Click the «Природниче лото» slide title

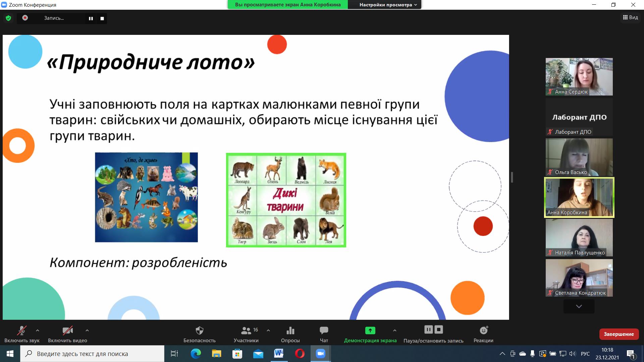pos(151,62)
